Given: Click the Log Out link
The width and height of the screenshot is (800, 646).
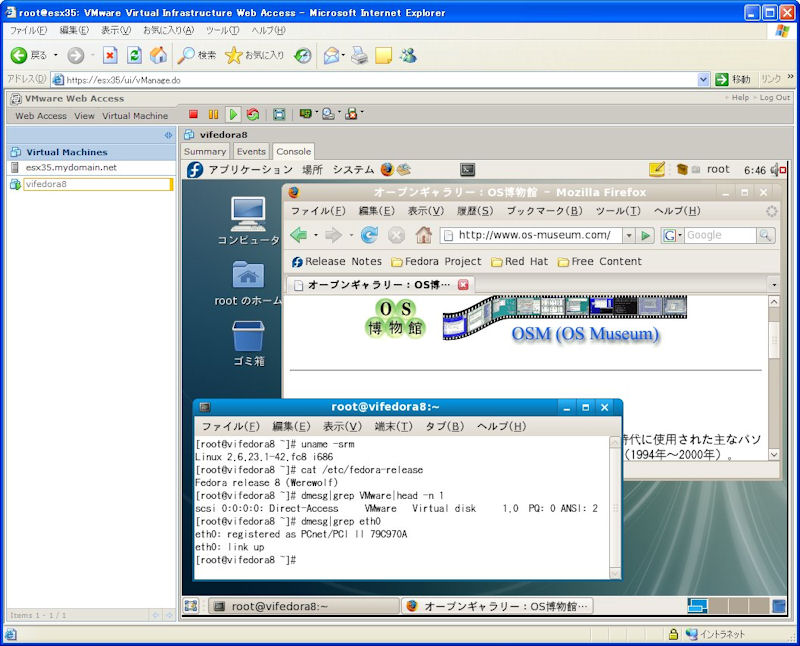Looking at the screenshot, I should pos(774,97).
